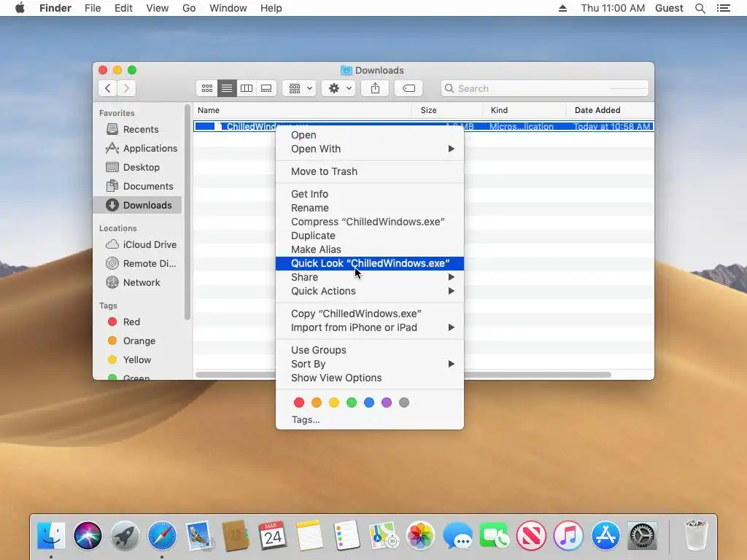Choose Duplicate in context menu
This screenshot has width=747, height=560.
(370, 236)
